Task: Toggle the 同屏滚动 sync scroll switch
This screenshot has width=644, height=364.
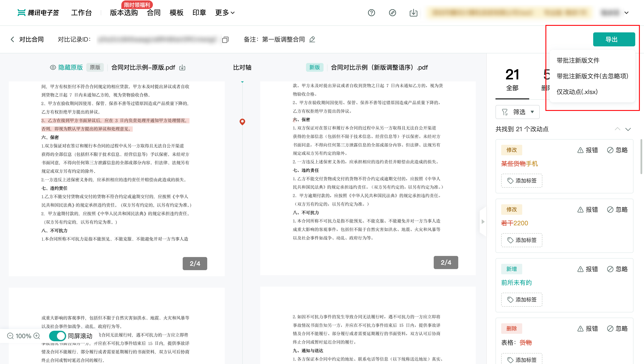Action: click(57, 336)
